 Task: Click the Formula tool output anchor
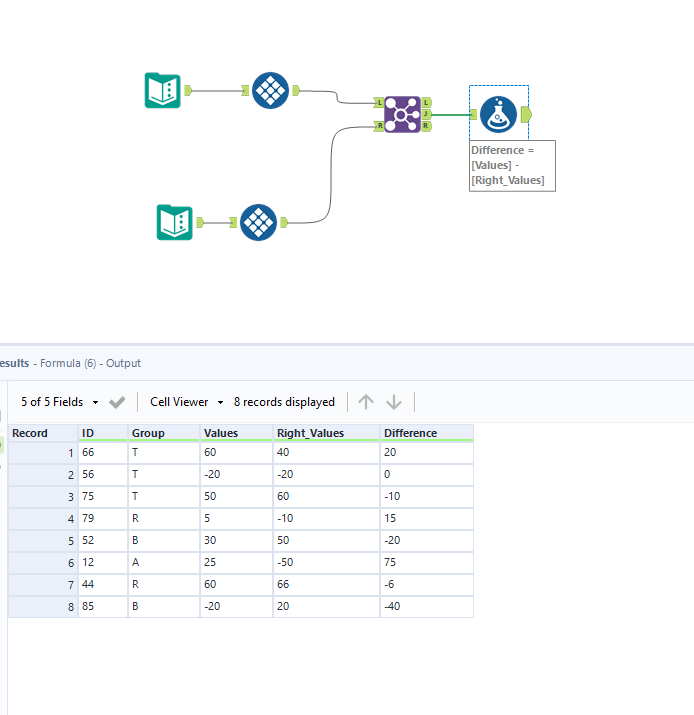tap(526, 114)
